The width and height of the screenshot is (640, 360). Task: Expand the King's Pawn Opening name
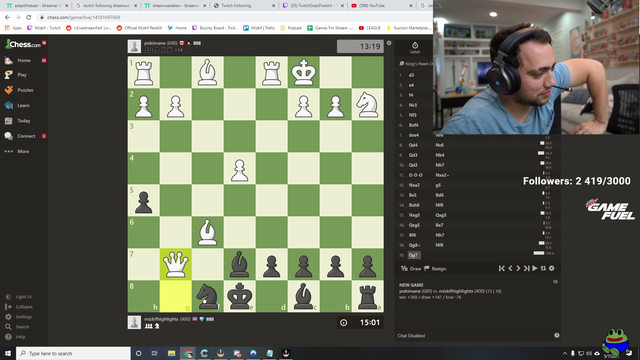416,64
